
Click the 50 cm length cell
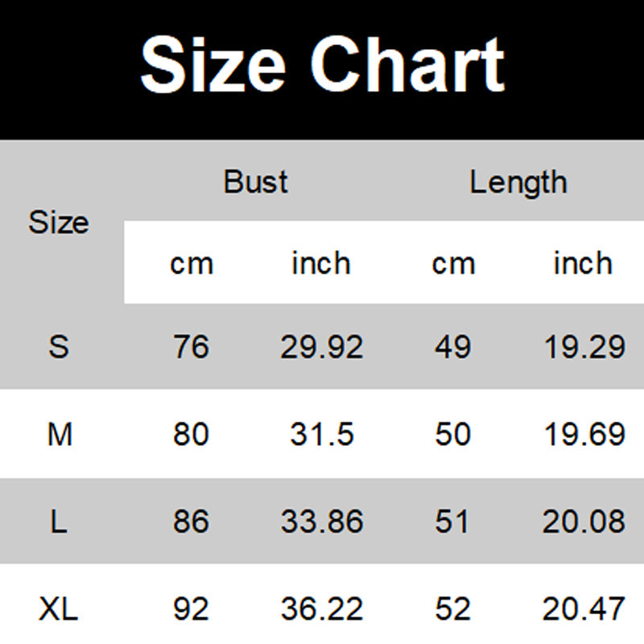[x=452, y=435]
